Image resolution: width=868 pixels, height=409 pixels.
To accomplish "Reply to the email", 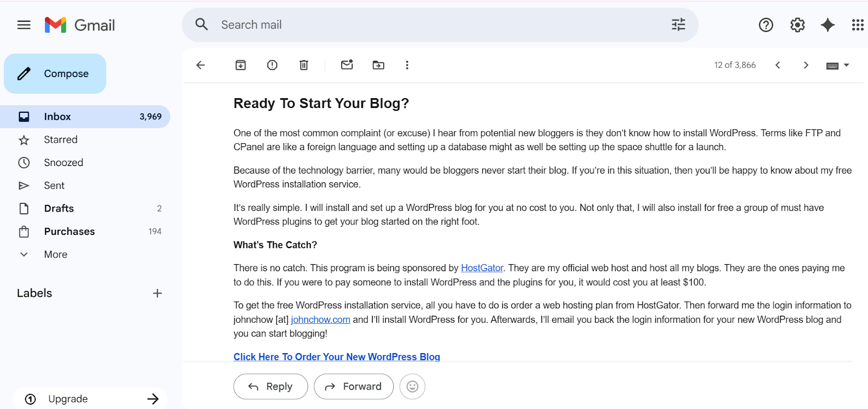I will 270,386.
